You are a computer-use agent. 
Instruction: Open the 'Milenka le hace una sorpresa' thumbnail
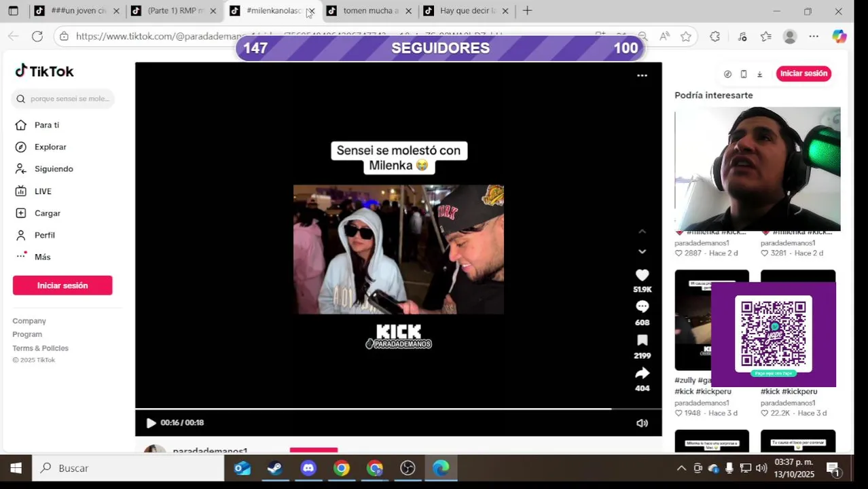point(712,441)
